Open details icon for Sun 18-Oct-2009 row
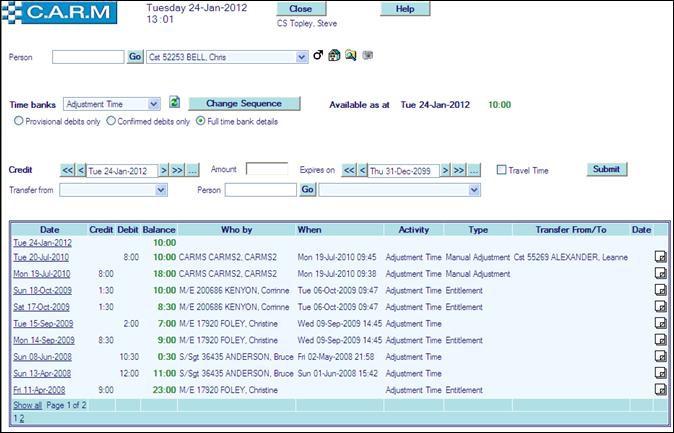674x433 pixels. pos(660,291)
